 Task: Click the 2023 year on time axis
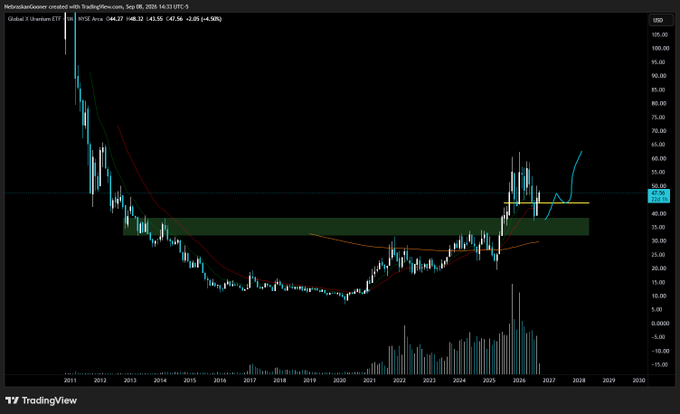coord(429,380)
